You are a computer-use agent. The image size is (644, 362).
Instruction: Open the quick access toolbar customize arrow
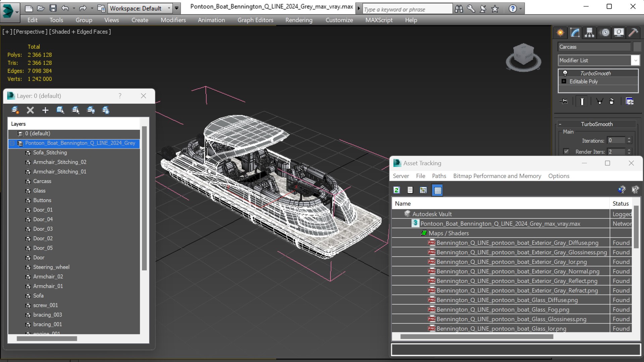tap(177, 8)
